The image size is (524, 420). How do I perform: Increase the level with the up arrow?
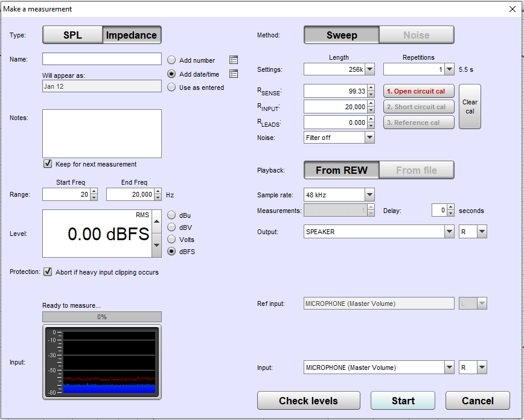click(x=156, y=221)
